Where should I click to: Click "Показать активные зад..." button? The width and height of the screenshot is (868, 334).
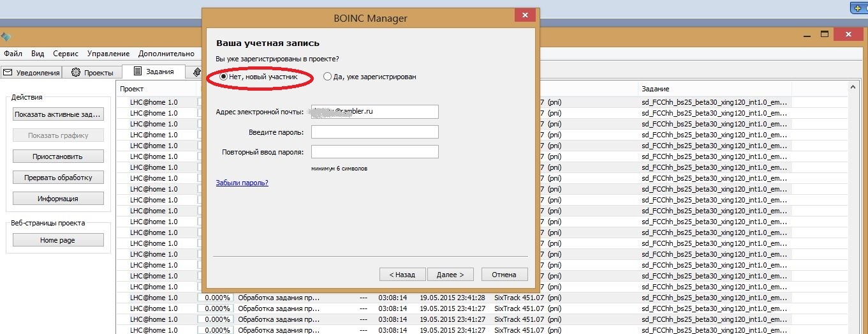click(58, 114)
